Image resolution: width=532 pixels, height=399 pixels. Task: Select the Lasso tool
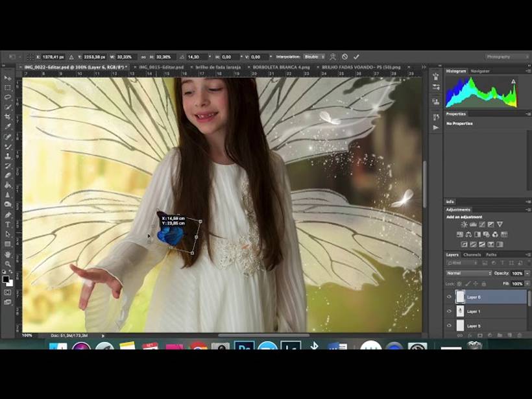tap(8, 97)
